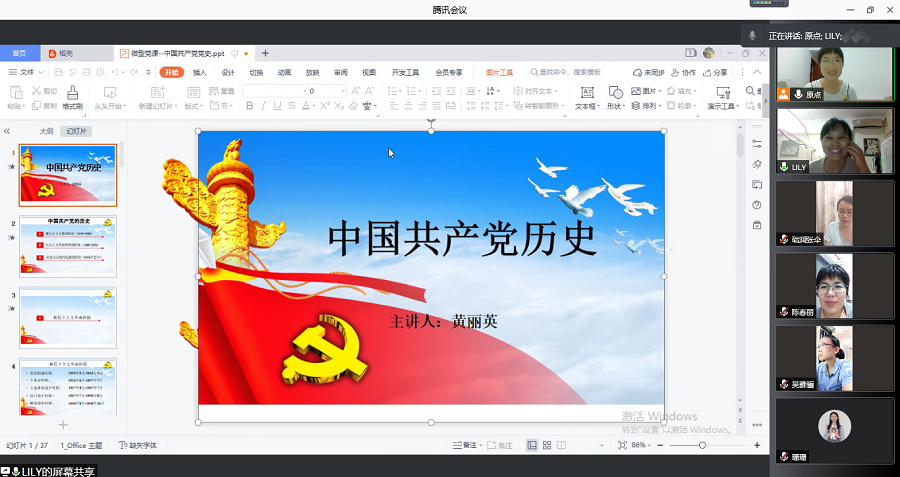Click the Presentation Tools (演示工具) icon
Image resolution: width=900 pixels, height=477 pixels.
(721, 92)
